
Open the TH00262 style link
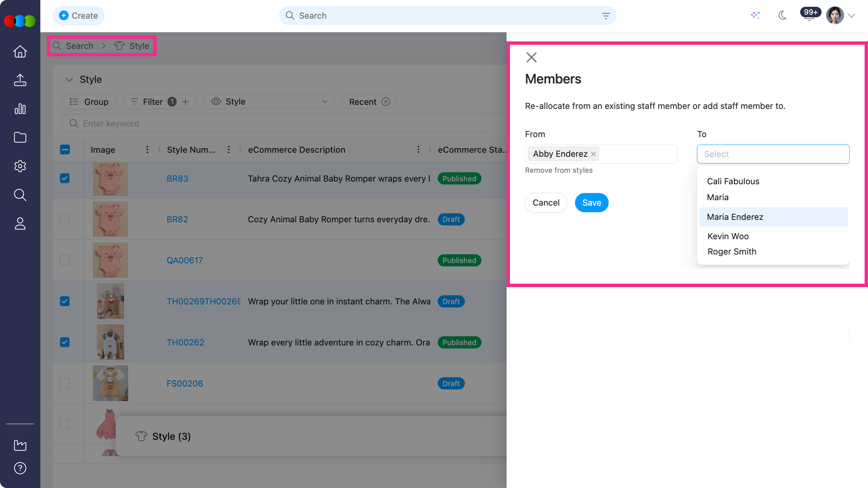185,342
